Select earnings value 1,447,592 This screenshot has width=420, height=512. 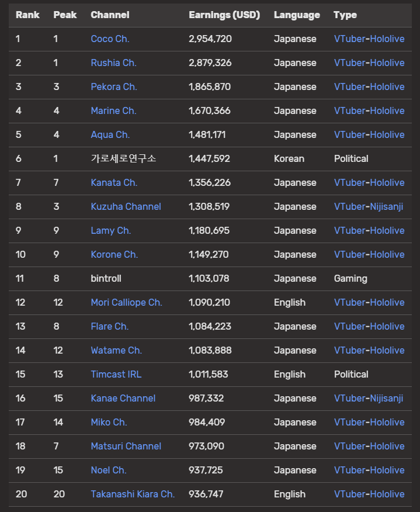209,159
